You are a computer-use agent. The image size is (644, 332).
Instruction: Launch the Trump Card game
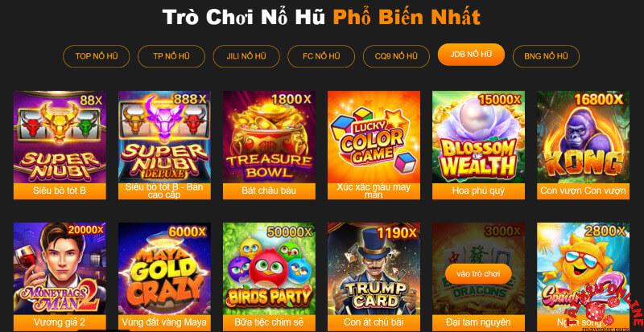tap(374, 268)
